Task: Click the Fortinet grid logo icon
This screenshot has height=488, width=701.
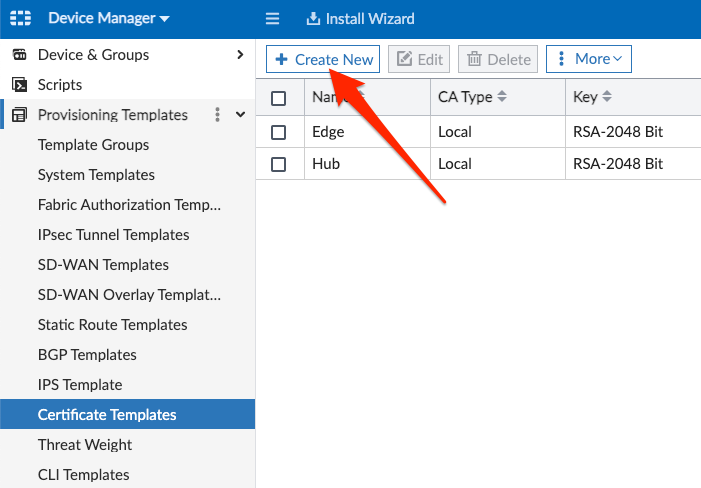Action: pyautogui.click(x=21, y=18)
